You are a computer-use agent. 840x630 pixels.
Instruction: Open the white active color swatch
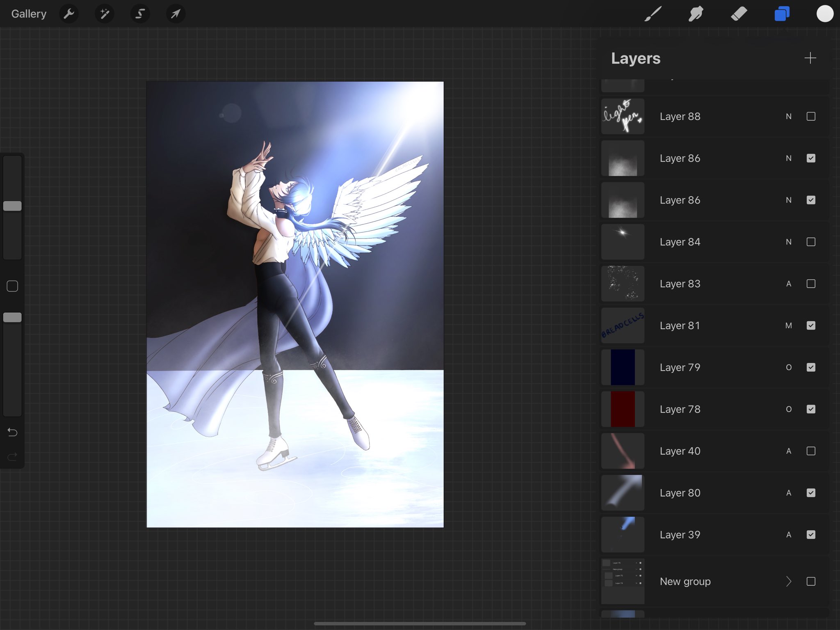(x=824, y=14)
